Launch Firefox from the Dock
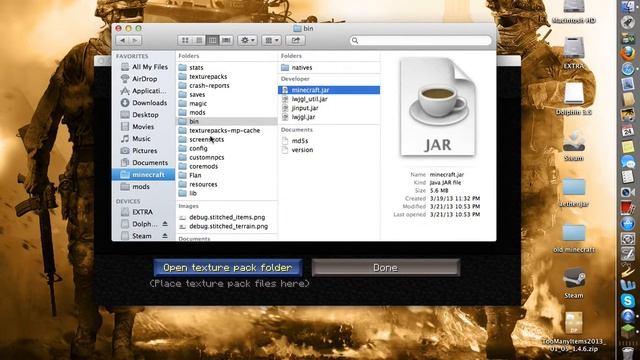 click(627, 53)
